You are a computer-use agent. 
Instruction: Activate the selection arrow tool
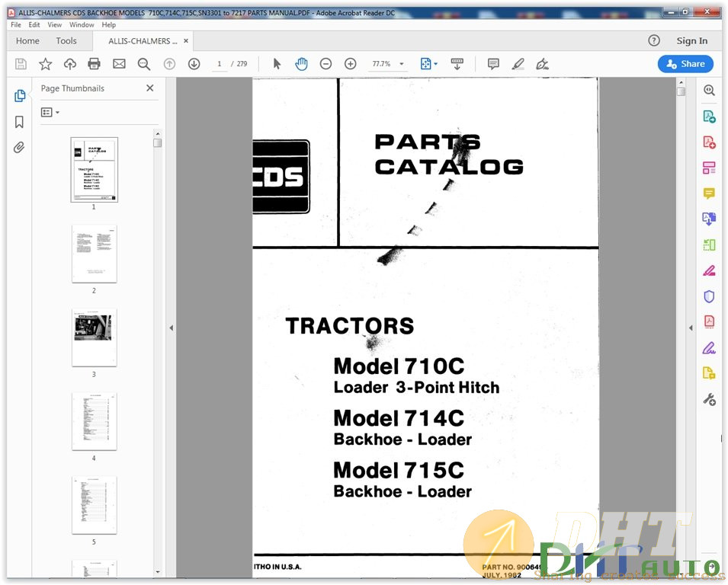[277, 64]
